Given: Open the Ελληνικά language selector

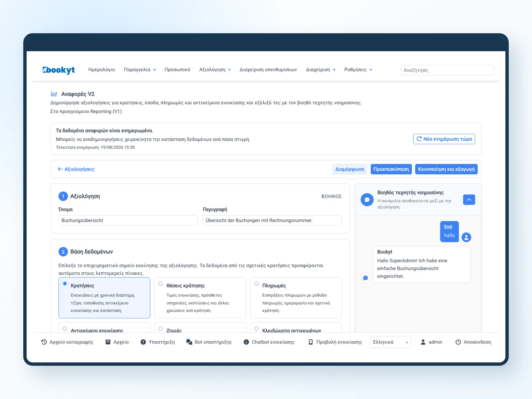Looking at the screenshot, I should tap(391, 342).
